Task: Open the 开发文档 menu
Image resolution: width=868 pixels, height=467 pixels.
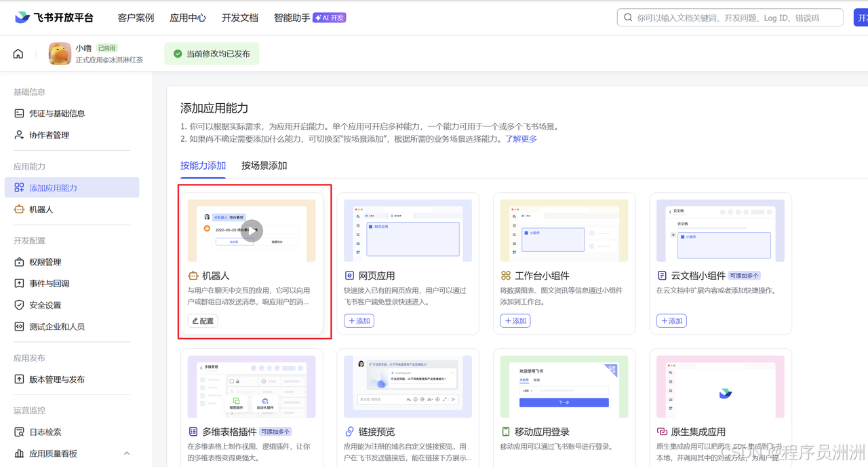Action: (x=240, y=18)
